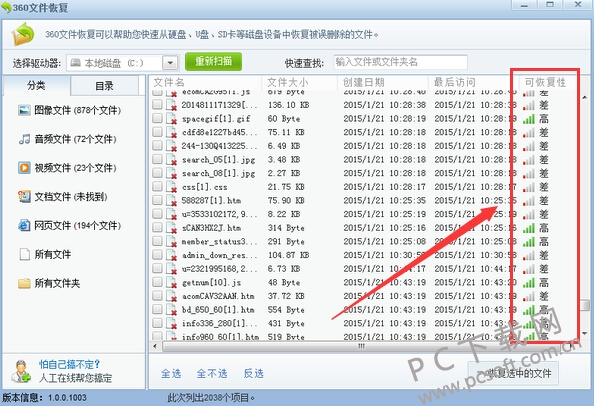This screenshot has width=594, height=406.
Task: Click file icon of bd_650_60[1].htm
Action: point(172,309)
